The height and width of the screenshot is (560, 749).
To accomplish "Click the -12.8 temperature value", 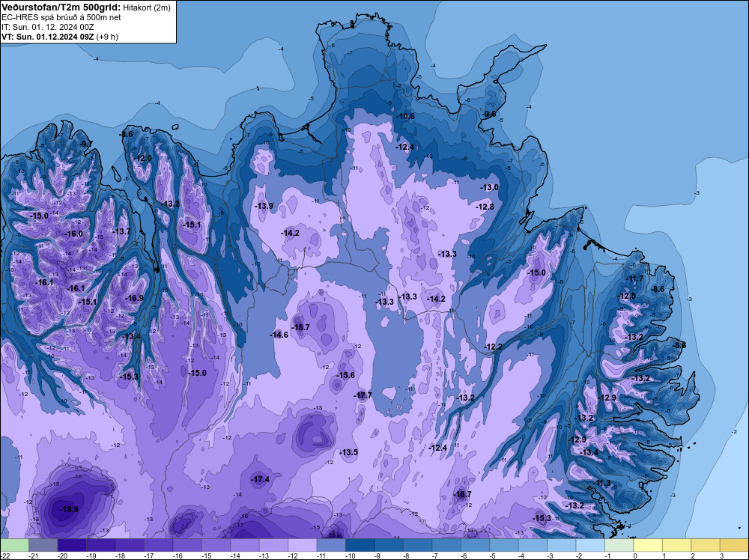I will (x=485, y=207).
